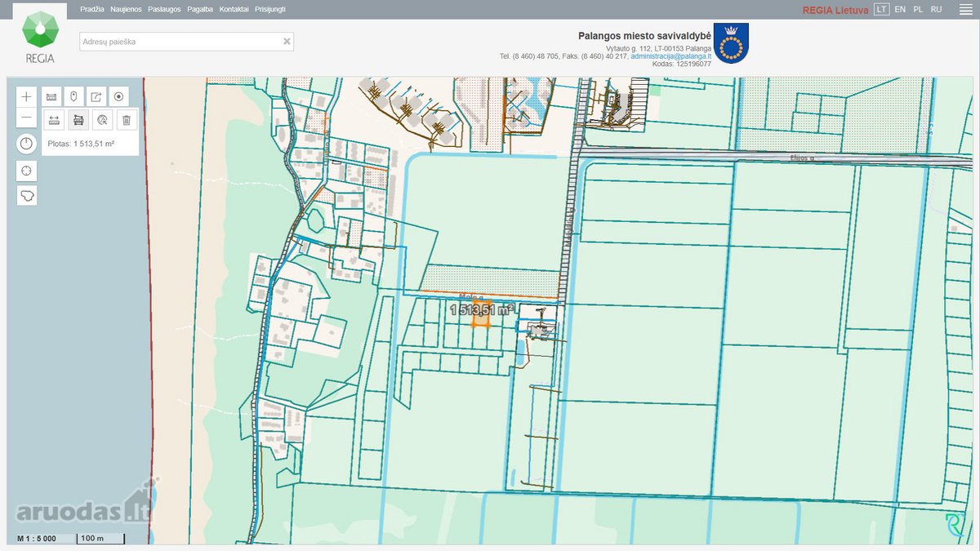The width and height of the screenshot is (980, 551).
Task: Clear the address search with X
Action: point(287,41)
